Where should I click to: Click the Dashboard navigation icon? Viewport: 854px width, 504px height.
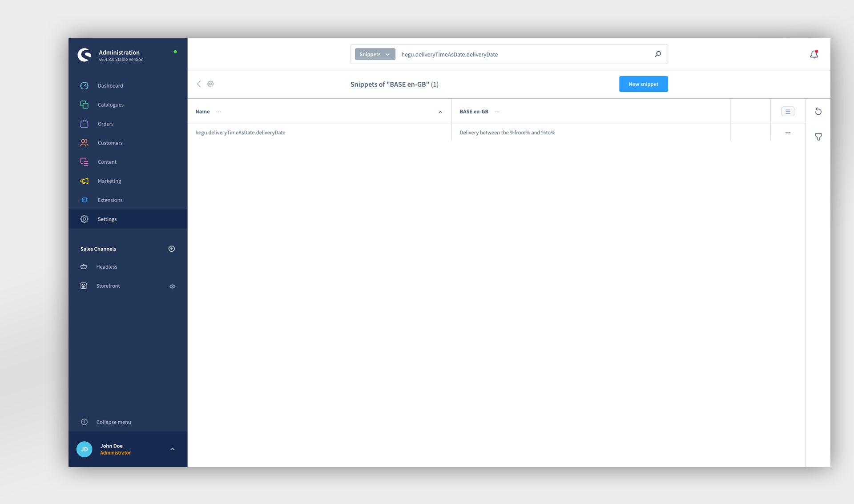85,86
